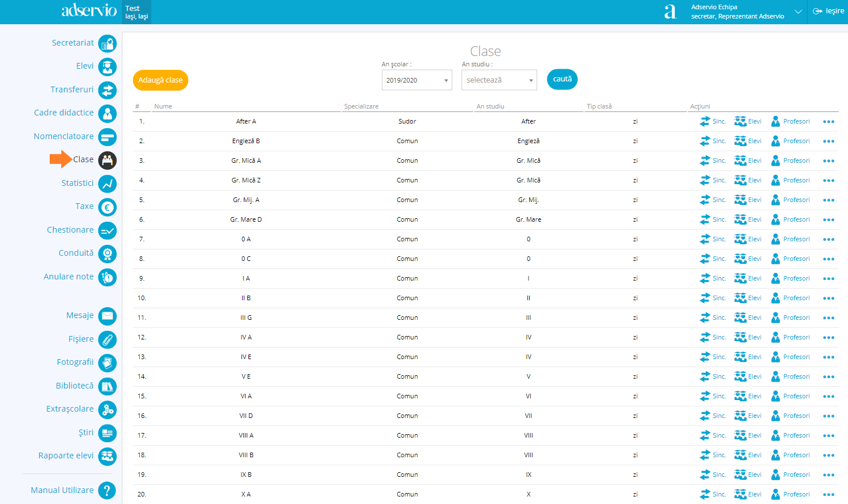The image size is (848, 504).
Task: Open the Secretariat sidebar icon
Action: coord(107,43)
